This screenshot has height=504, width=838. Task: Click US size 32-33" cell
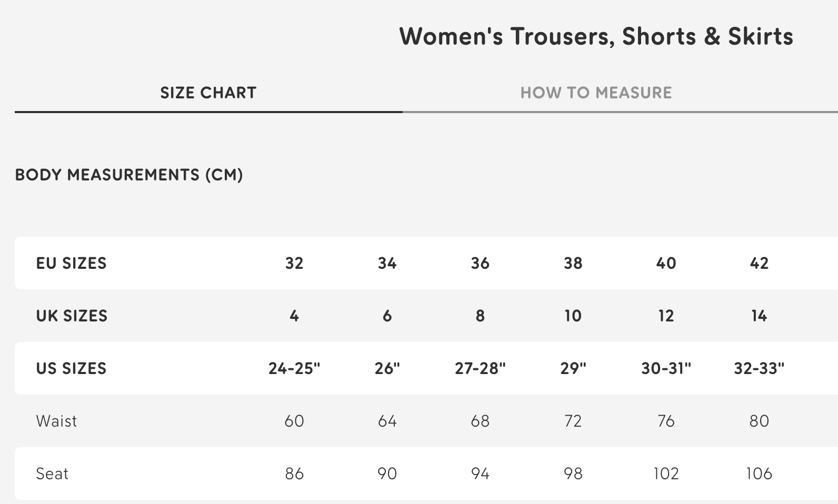pyautogui.click(x=759, y=368)
